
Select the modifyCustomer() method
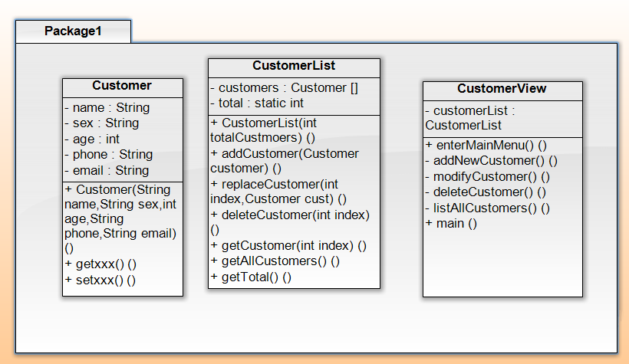tap(487, 176)
